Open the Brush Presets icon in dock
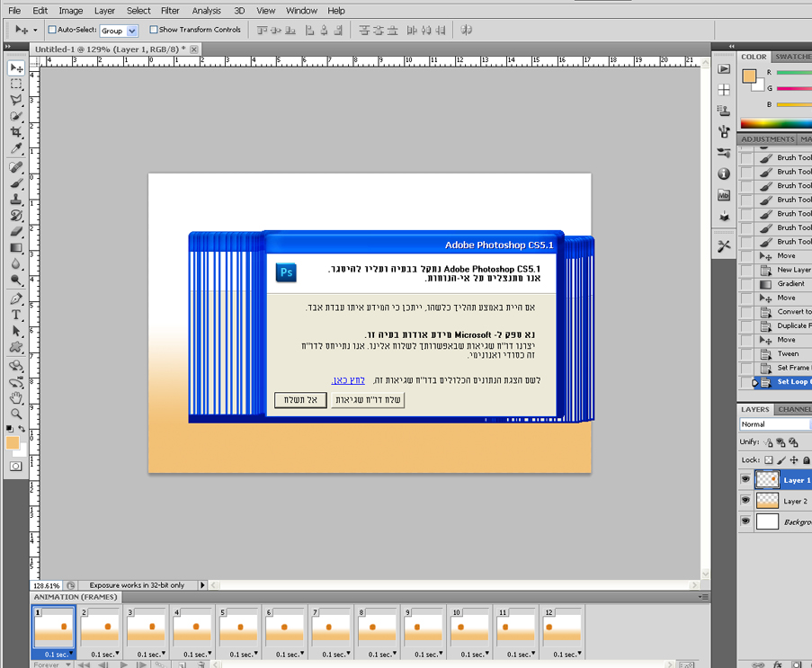This screenshot has height=668, width=812. pos(724,153)
